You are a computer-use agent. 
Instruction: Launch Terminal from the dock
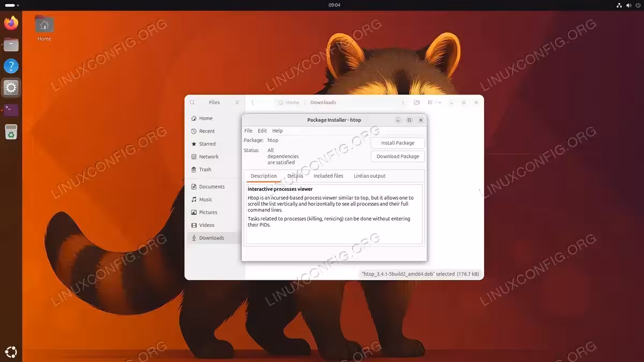tap(11, 110)
